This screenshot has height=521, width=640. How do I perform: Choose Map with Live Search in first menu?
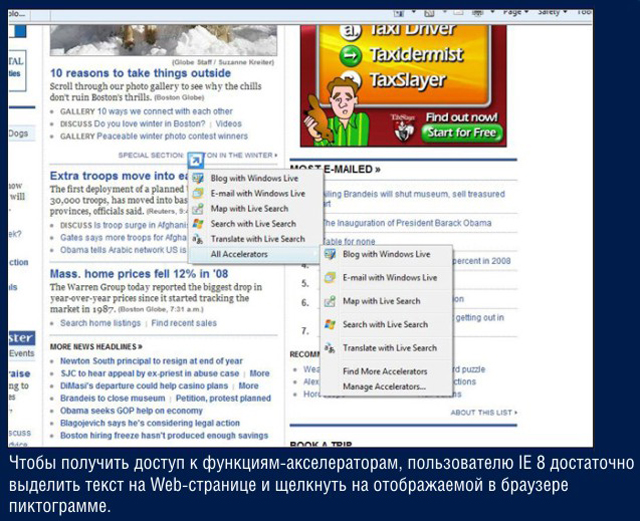tap(255, 209)
